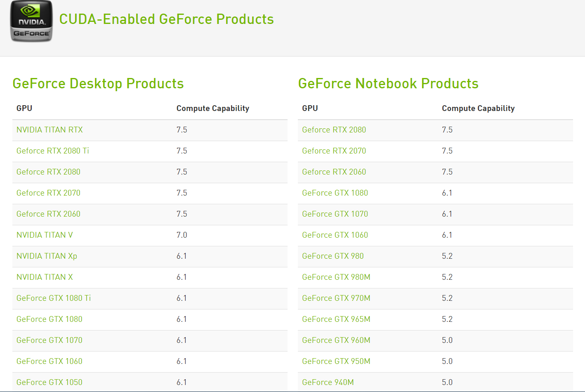Open the NVIDIA TITAN X link

(45, 277)
